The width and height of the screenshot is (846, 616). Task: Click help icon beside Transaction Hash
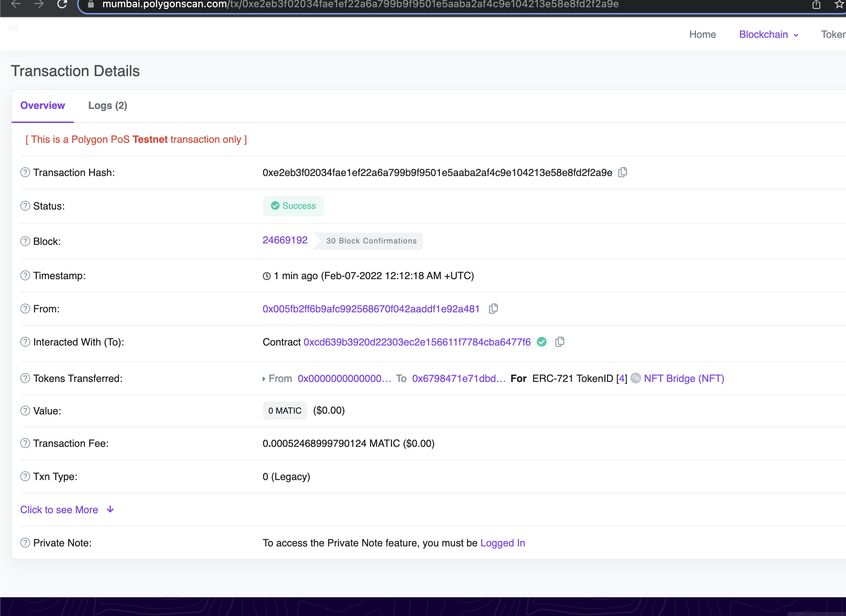click(25, 172)
